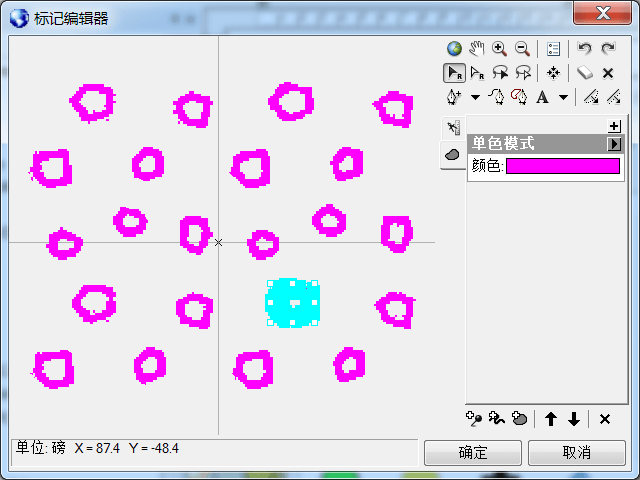Click the globe zoom-to-full-extent icon

click(x=454, y=49)
